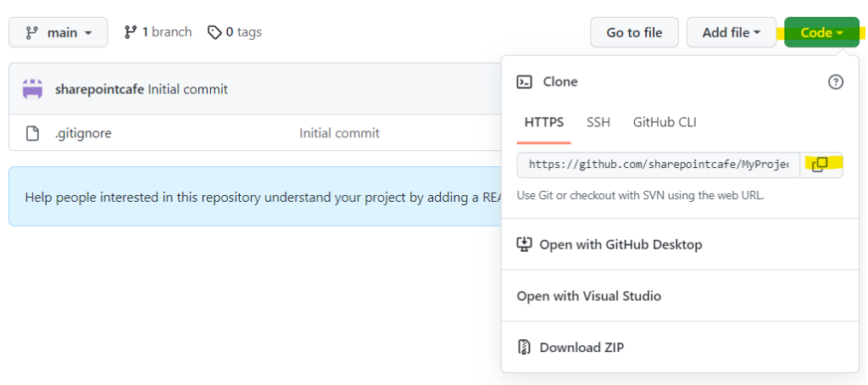The image size is (868, 385).
Task: Switch to the GitHub CLI tab
Action: pos(665,122)
